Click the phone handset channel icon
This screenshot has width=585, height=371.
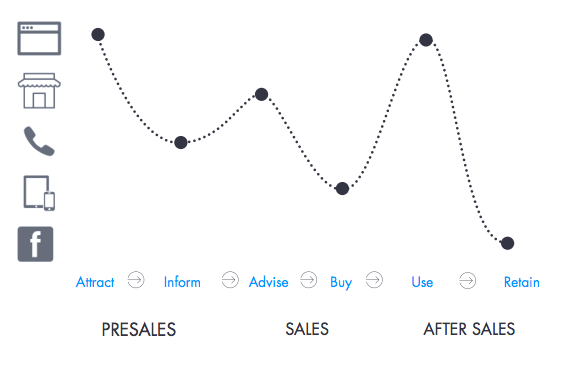point(39,141)
